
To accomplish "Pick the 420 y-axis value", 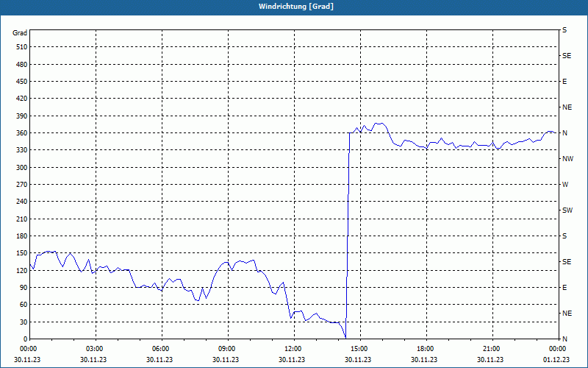I will (x=22, y=99).
